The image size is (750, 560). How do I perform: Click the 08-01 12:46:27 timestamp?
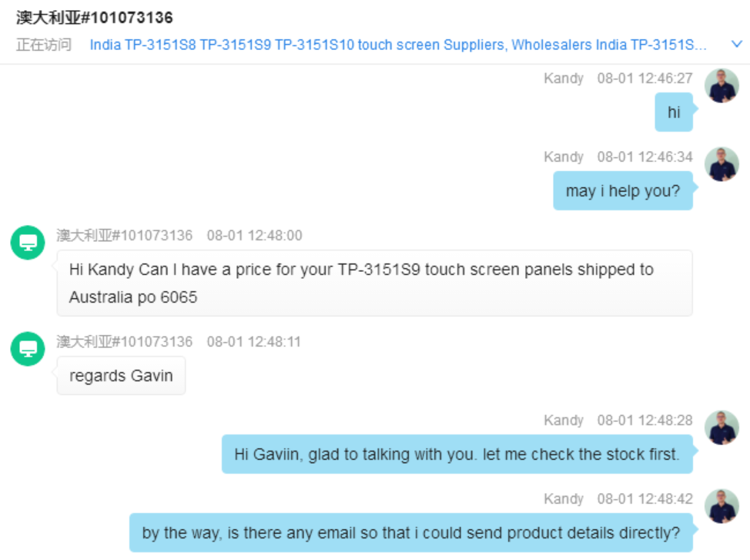point(645,78)
